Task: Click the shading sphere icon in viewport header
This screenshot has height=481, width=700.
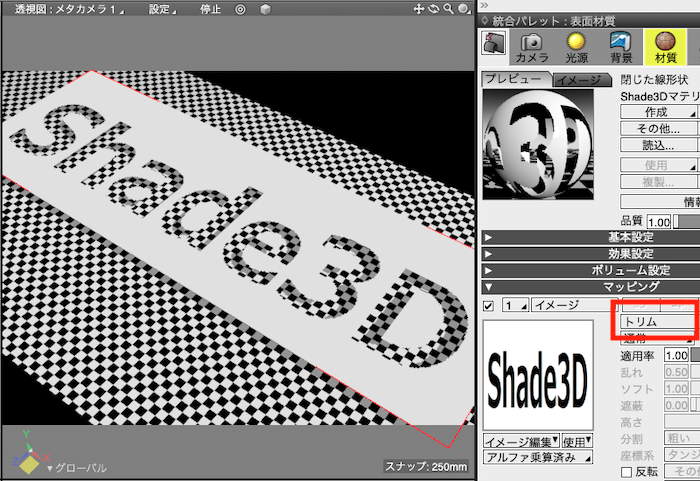Action: (x=464, y=9)
